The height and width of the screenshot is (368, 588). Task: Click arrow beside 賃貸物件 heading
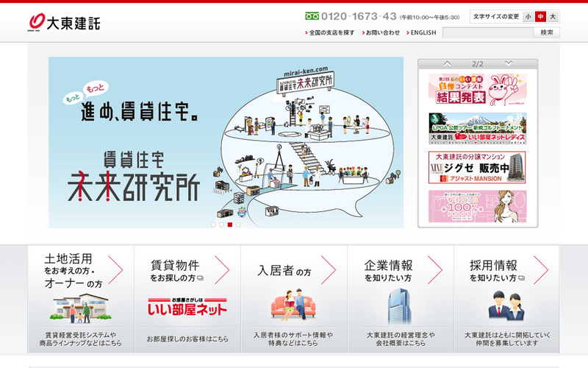pyautogui.click(x=222, y=269)
